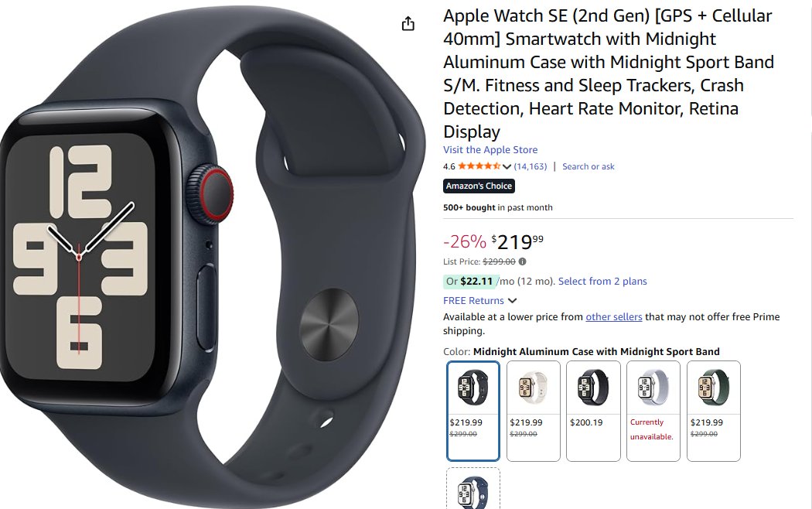Image resolution: width=812 pixels, height=509 pixels.
Task: Open the List Price info icon
Action: pyautogui.click(x=523, y=261)
